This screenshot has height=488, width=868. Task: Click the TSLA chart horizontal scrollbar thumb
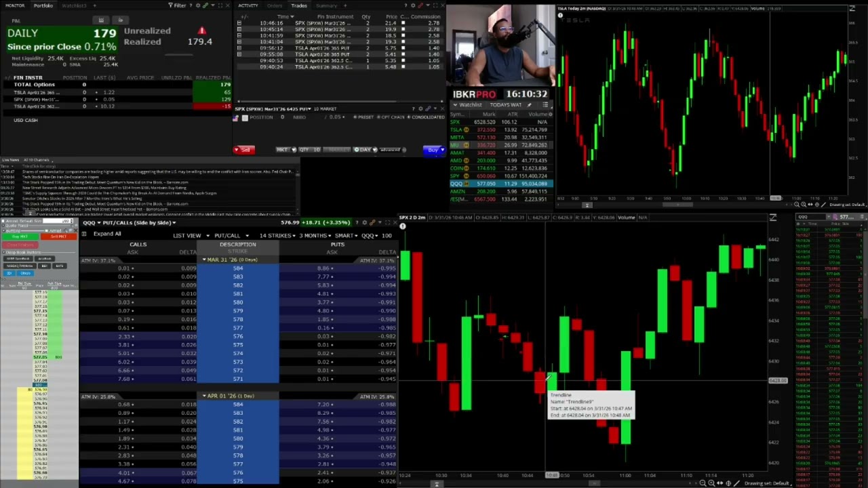pyautogui.click(x=677, y=205)
